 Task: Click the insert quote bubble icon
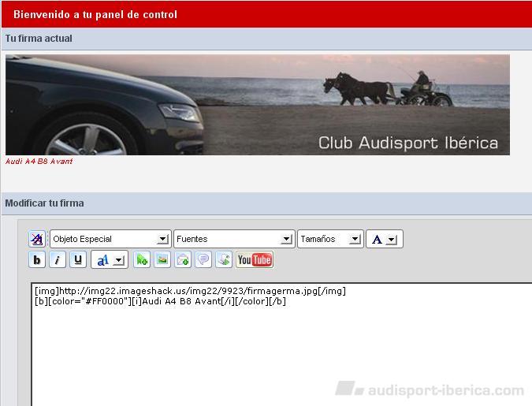(x=203, y=260)
